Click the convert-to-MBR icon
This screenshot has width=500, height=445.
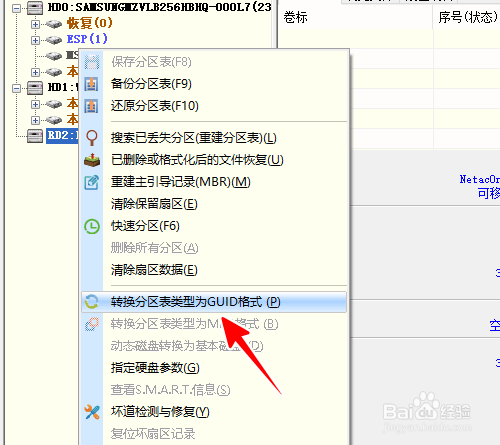pyautogui.click(x=92, y=324)
